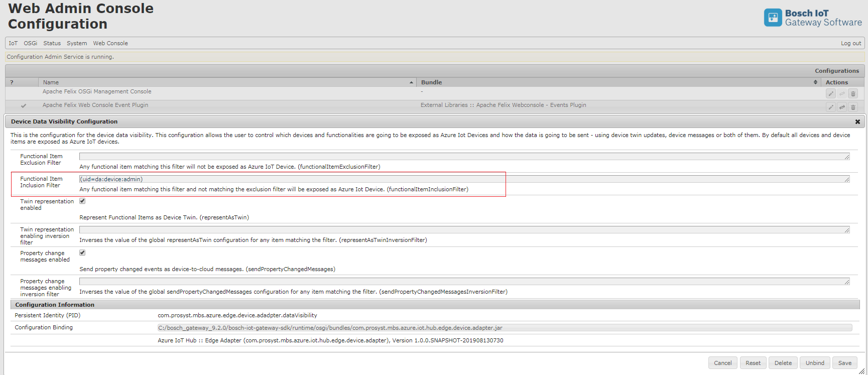Focus Property change messages enabling inversion filter field
The image size is (868, 375).
pos(464,282)
